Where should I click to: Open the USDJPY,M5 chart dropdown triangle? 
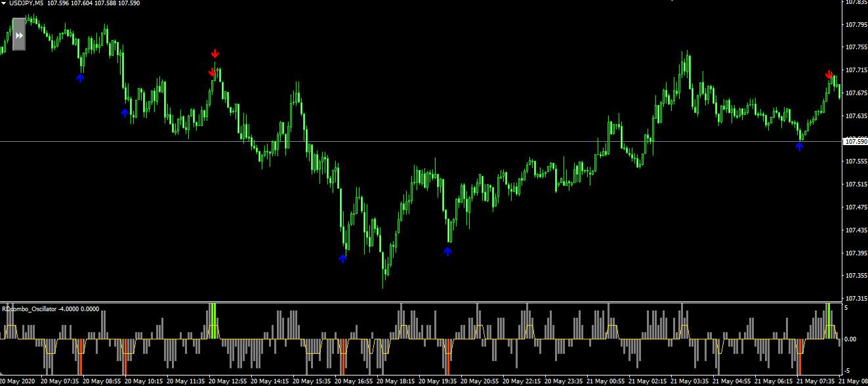pos(4,4)
